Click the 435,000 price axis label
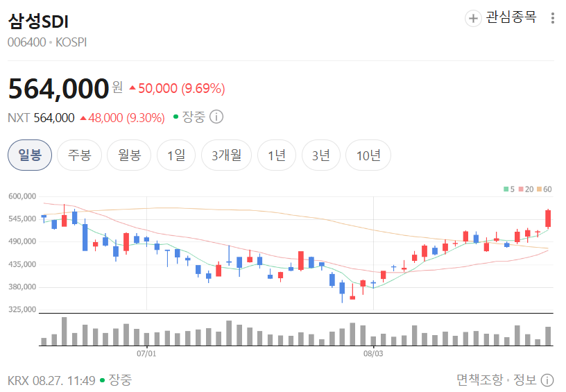The width and height of the screenshot is (566, 392). point(22,264)
